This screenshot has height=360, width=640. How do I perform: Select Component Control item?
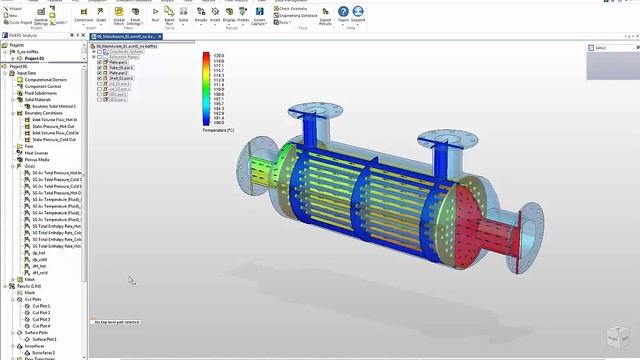[39, 87]
